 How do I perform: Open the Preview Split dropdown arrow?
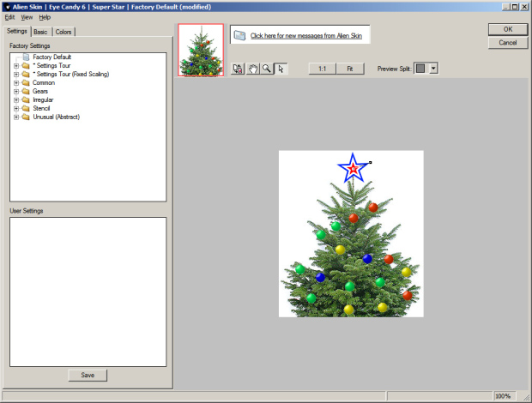(433, 69)
